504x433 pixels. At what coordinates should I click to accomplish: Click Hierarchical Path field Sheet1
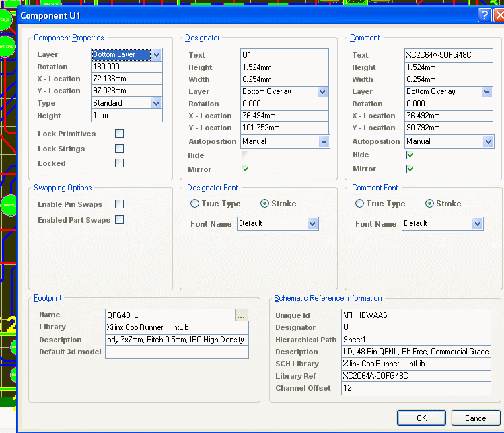[x=416, y=340]
